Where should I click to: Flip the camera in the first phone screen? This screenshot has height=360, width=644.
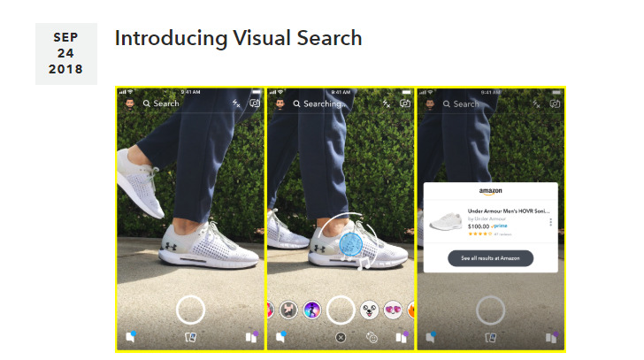pos(255,103)
